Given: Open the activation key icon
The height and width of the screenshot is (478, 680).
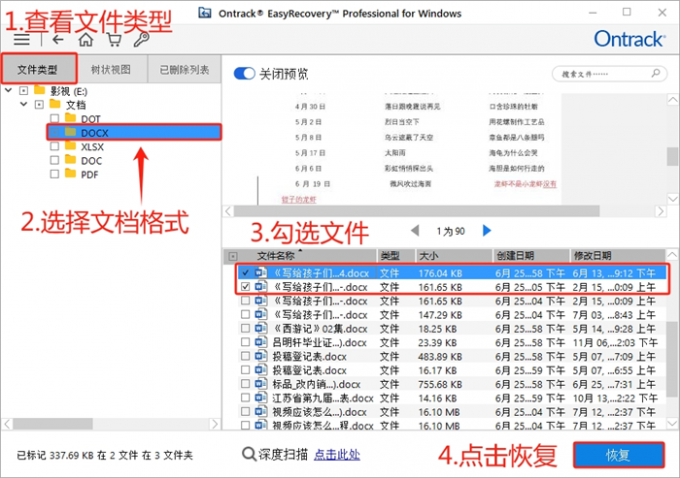Looking at the screenshot, I should coord(141,39).
